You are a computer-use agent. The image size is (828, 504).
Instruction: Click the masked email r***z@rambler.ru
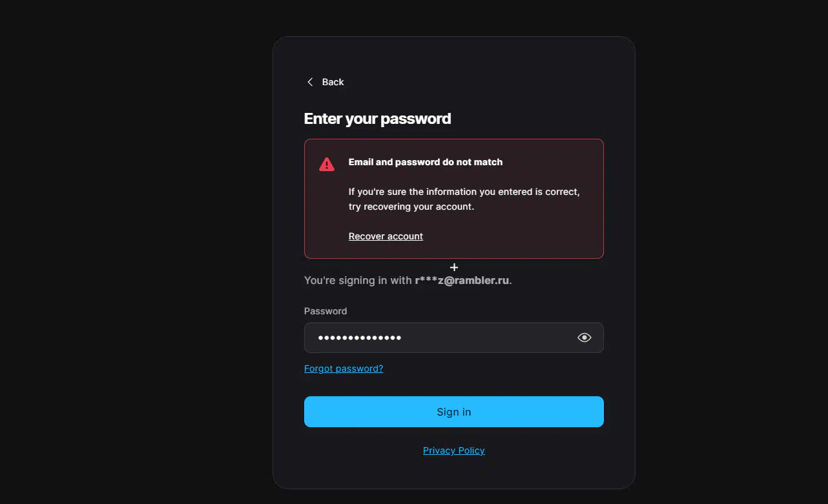coord(462,280)
